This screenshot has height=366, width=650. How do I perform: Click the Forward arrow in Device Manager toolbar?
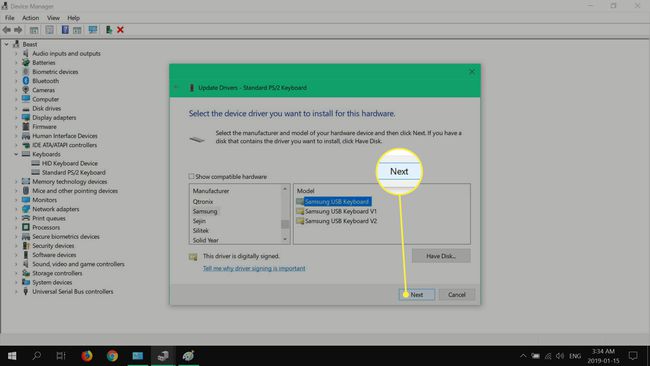click(18, 30)
